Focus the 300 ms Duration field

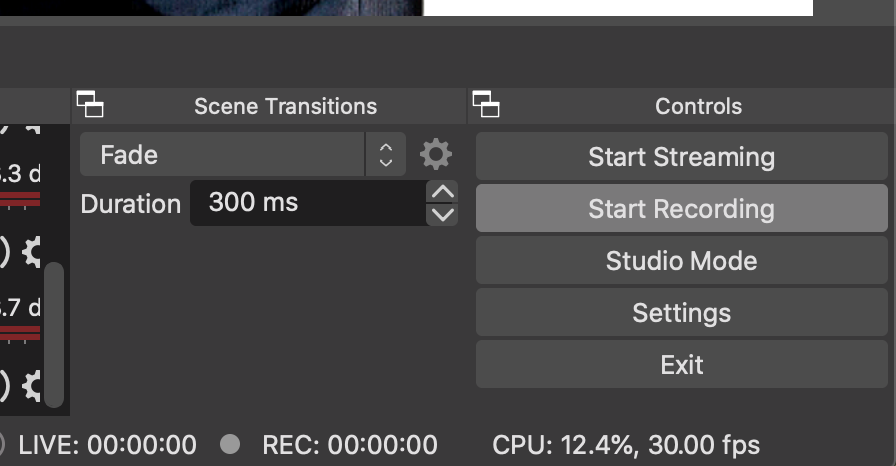309,203
